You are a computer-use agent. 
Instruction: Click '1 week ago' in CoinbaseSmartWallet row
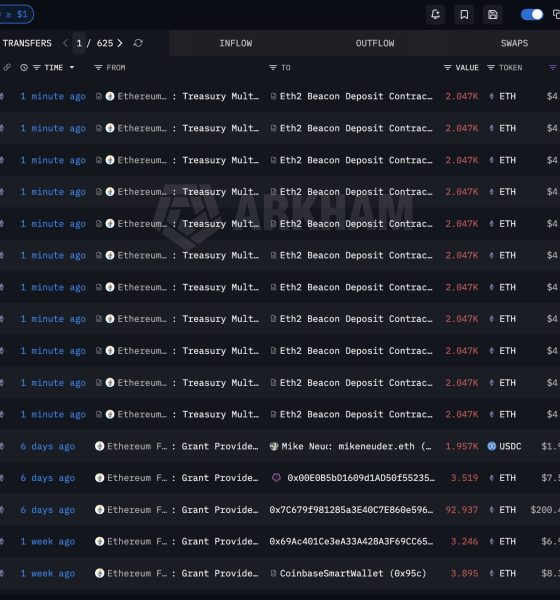pos(47,574)
